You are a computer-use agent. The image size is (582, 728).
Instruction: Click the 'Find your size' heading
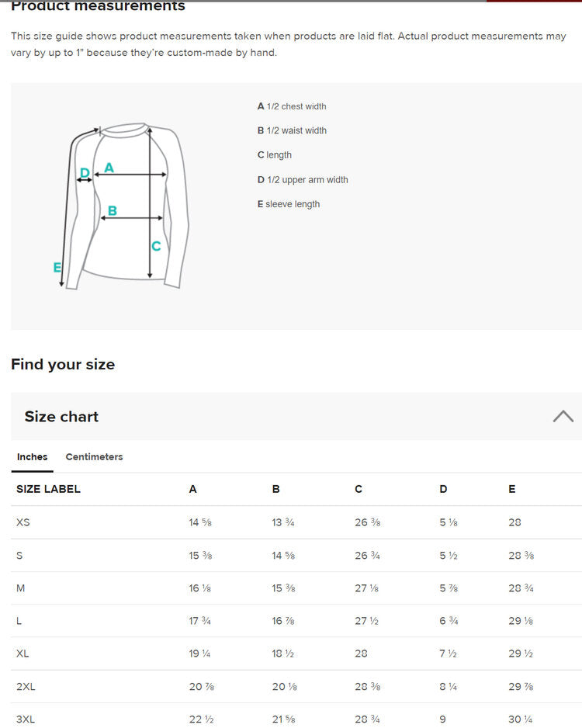click(63, 365)
